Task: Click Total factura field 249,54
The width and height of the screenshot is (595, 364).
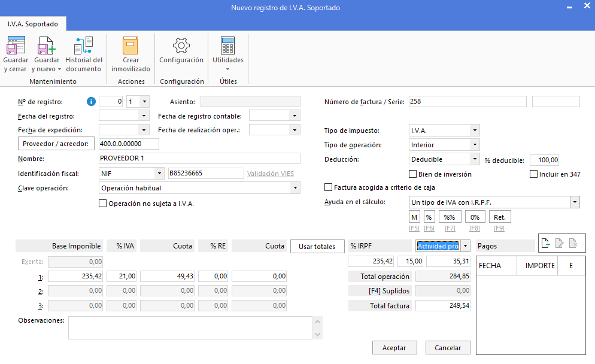Action: click(443, 305)
